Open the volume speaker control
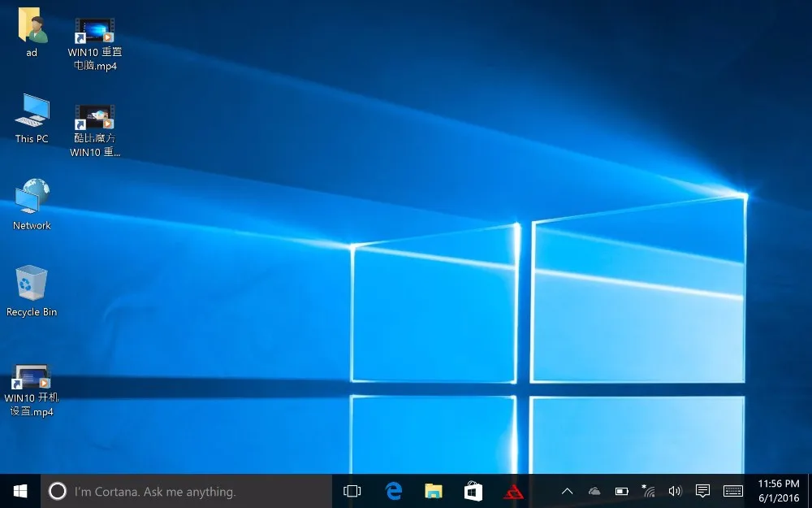The image size is (812, 508). pos(675,491)
